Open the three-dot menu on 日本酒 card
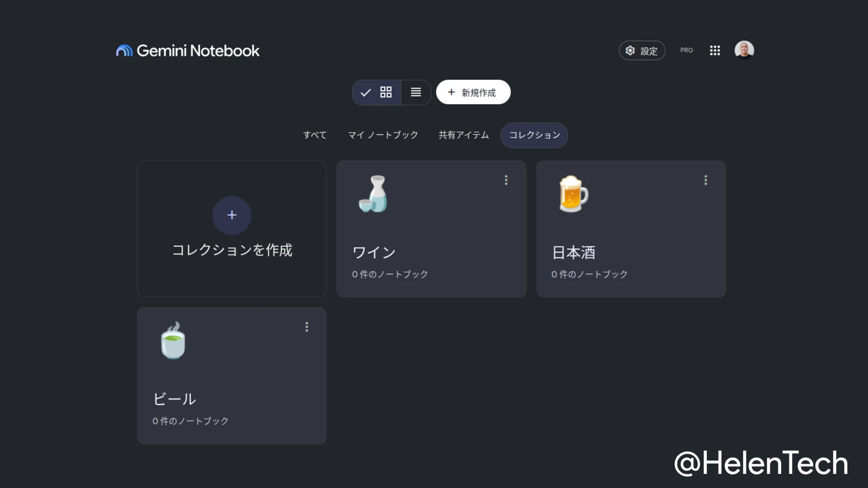Viewport: 868px width, 488px height. tap(706, 180)
